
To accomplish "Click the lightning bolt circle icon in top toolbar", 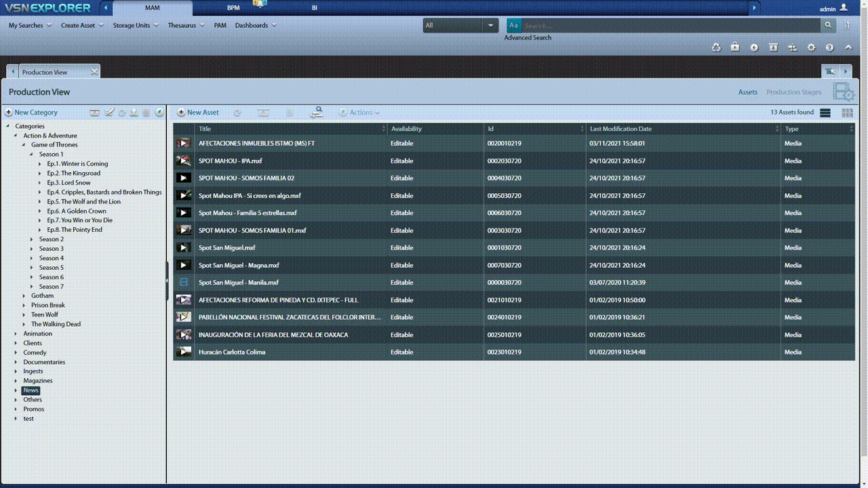I will tap(754, 47).
